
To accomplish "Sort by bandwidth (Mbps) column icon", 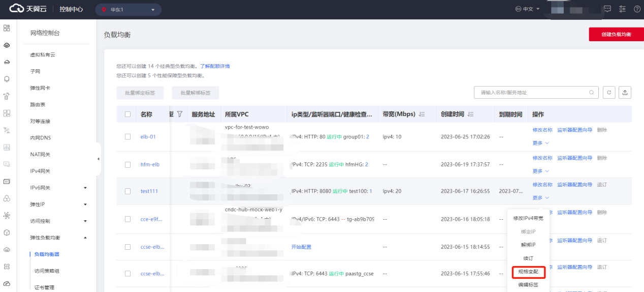I will [x=422, y=114].
